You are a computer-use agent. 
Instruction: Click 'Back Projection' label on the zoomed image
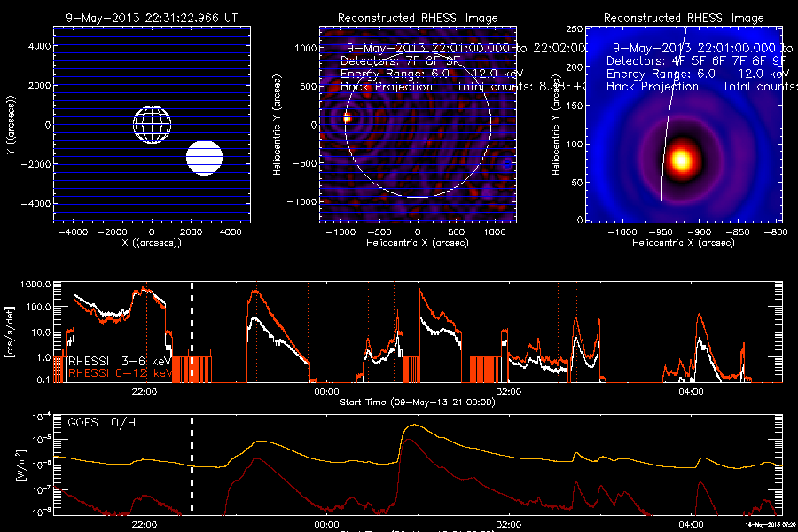coord(653,87)
